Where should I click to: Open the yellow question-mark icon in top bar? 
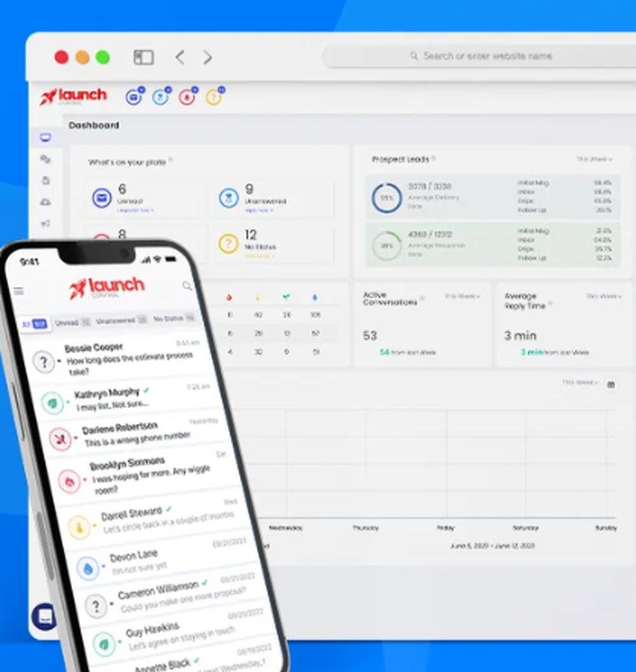pos(214,97)
